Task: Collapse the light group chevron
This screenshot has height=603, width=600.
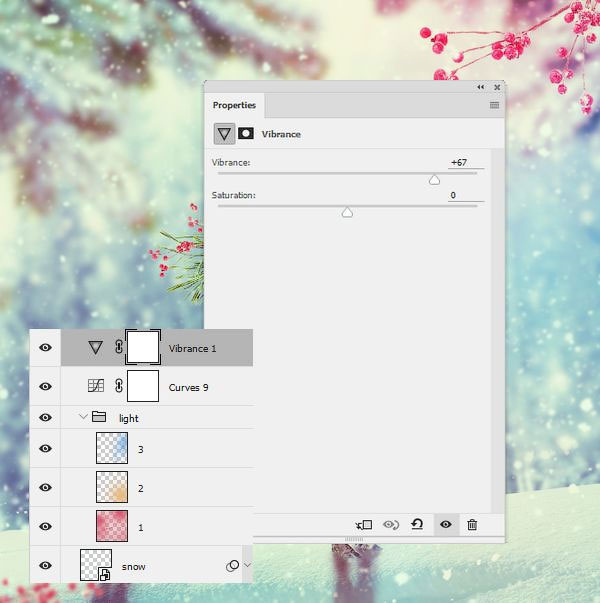Action: 83,417
